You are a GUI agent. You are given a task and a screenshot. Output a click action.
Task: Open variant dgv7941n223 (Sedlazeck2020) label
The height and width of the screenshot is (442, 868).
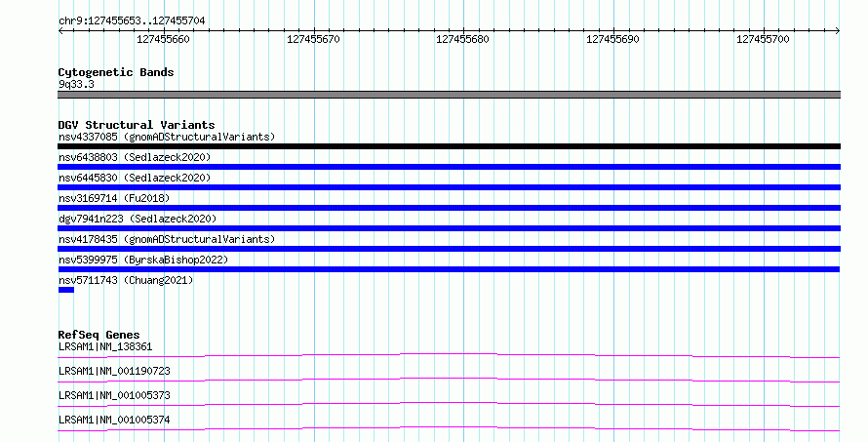pyautogui.click(x=138, y=219)
